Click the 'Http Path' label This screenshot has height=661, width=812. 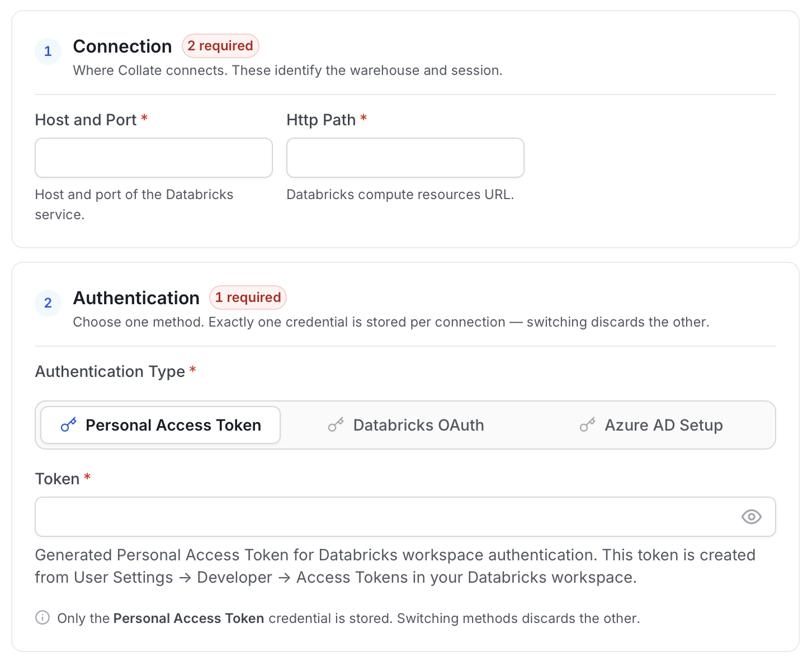tap(321, 120)
